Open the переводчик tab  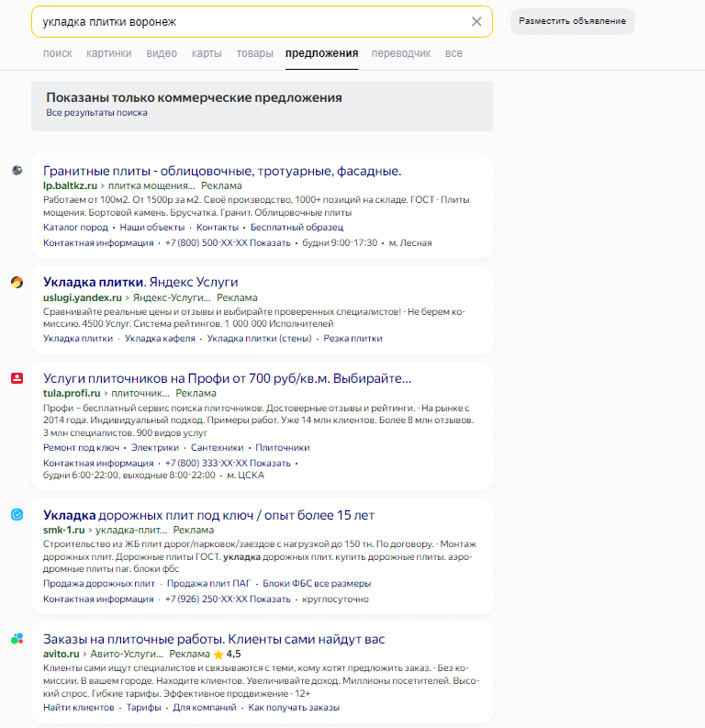click(401, 53)
